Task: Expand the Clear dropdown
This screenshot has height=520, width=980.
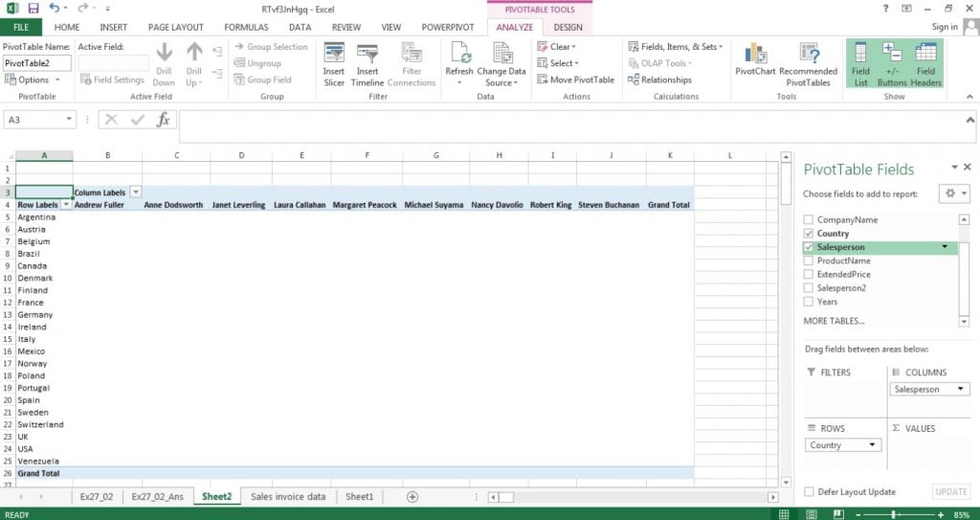Action: (x=556, y=46)
